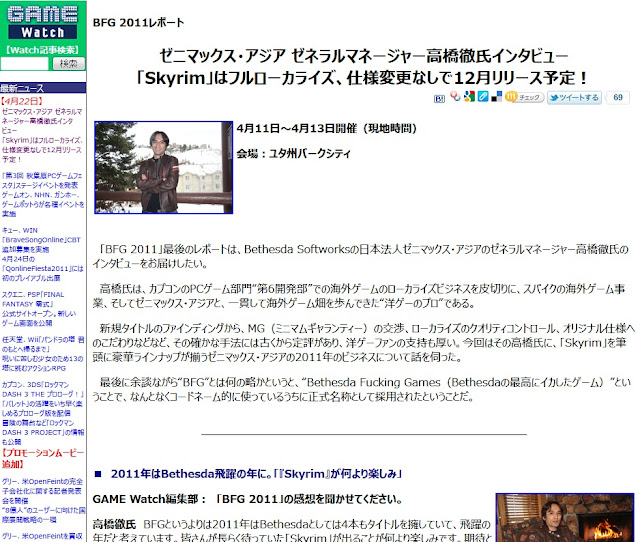
Task: Clip article with the blue paperclip icon
Action: (x=483, y=97)
